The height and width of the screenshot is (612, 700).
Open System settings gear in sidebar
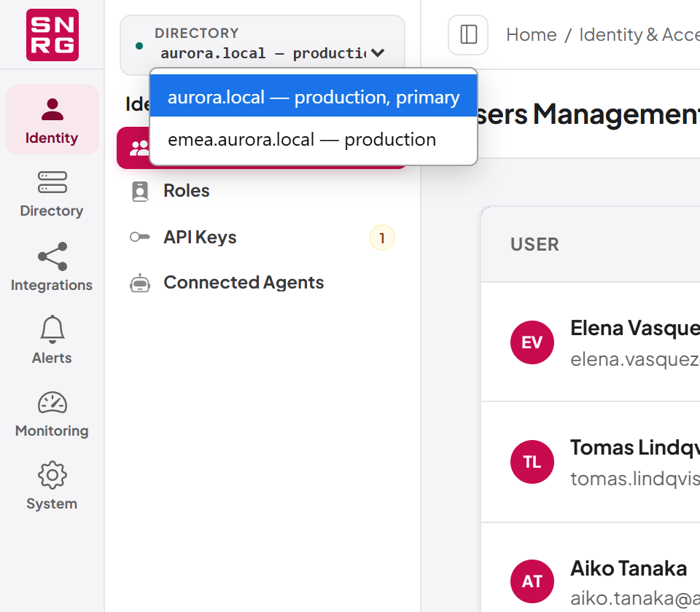(52, 486)
